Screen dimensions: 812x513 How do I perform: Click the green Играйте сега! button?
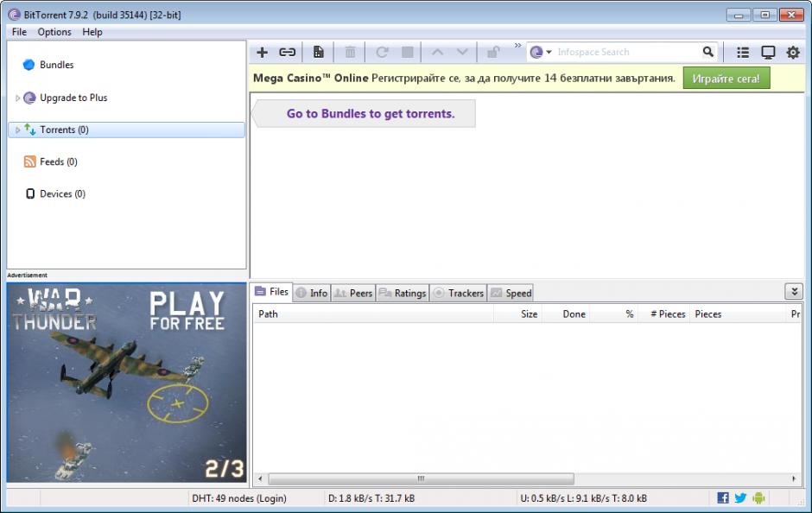click(726, 79)
